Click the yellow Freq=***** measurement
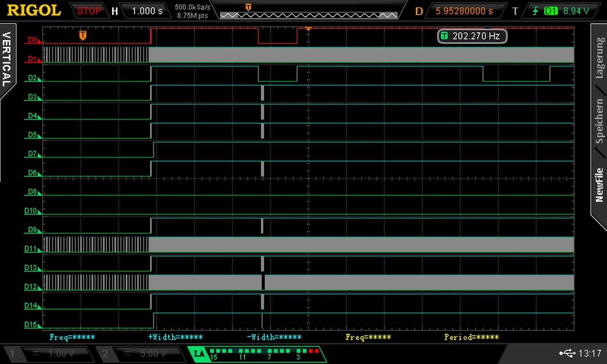607x364 pixels. 368,337
